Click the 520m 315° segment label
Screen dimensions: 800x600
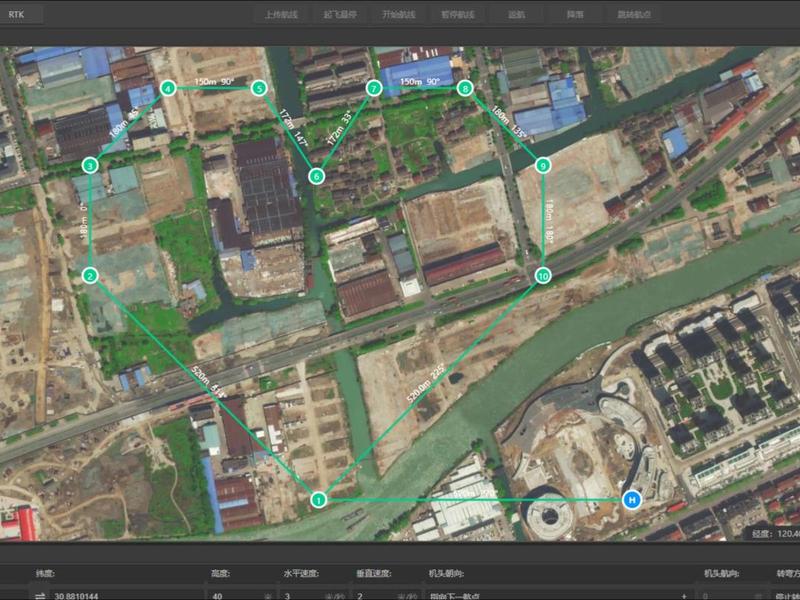click(208, 382)
